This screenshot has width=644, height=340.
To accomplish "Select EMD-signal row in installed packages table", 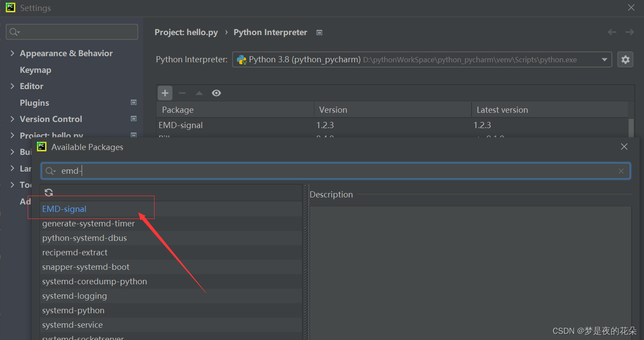I will pyautogui.click(x=392, y=125).
